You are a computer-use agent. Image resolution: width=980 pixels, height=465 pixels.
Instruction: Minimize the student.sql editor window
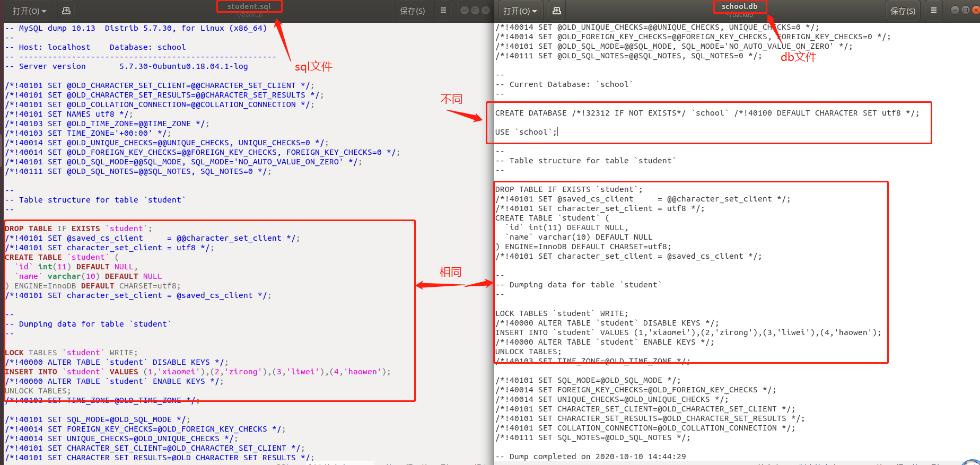[465, 10]
